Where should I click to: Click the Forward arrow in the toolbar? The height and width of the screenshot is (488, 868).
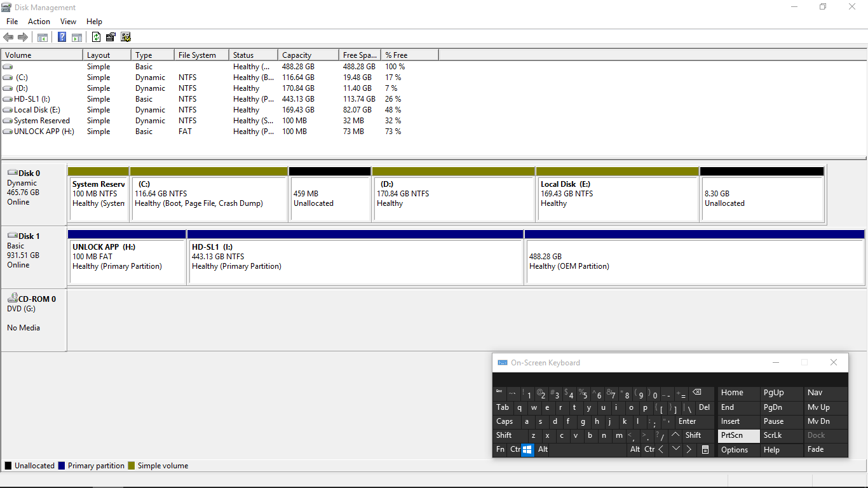pyautogui.click(x=22, y=37)
